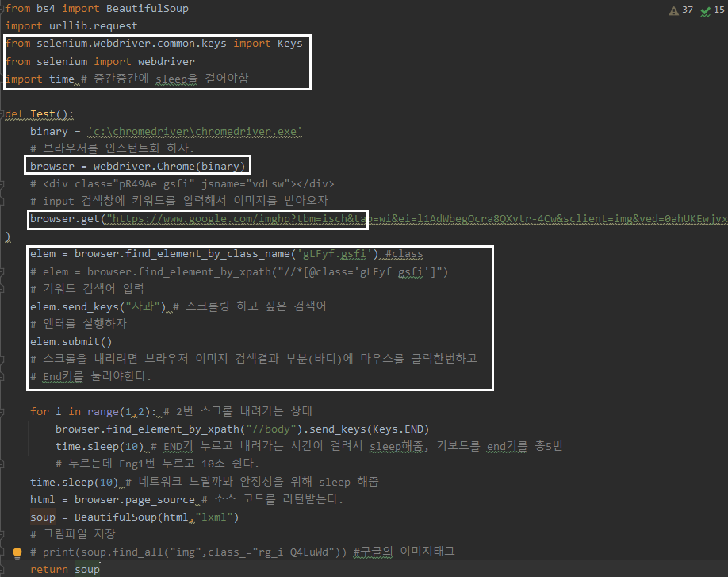Click the 'return soup' statement

[65, 570]
